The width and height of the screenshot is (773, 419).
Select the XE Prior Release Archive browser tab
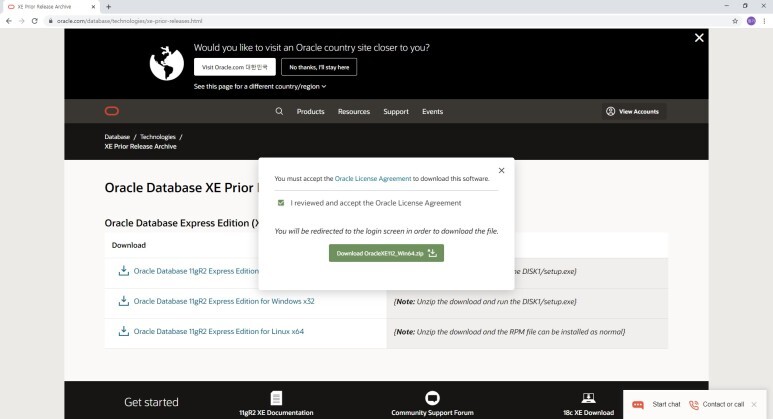(x=49, y=7)
